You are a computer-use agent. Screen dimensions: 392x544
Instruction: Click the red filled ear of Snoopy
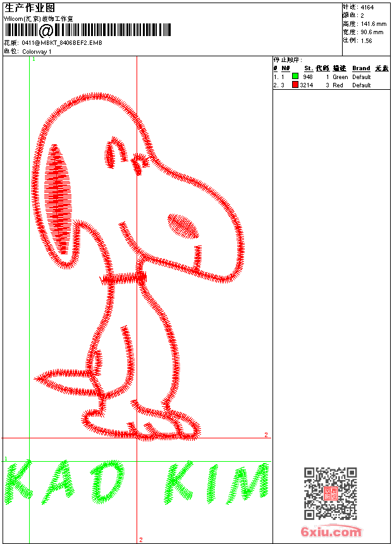(x=58, y=199)
